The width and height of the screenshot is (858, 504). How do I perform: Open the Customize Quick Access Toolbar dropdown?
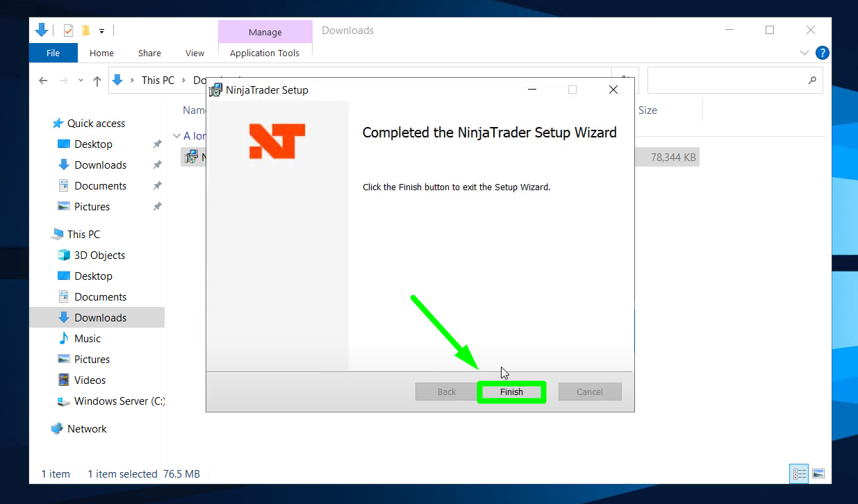pyautogui.click(x=101, y=31)
